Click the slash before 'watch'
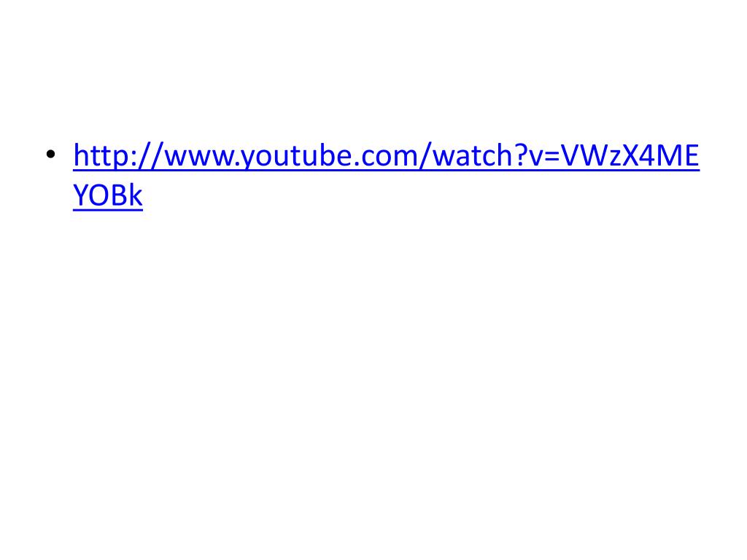Viewport: 747px width, 560px height. [x=425, y=155]
